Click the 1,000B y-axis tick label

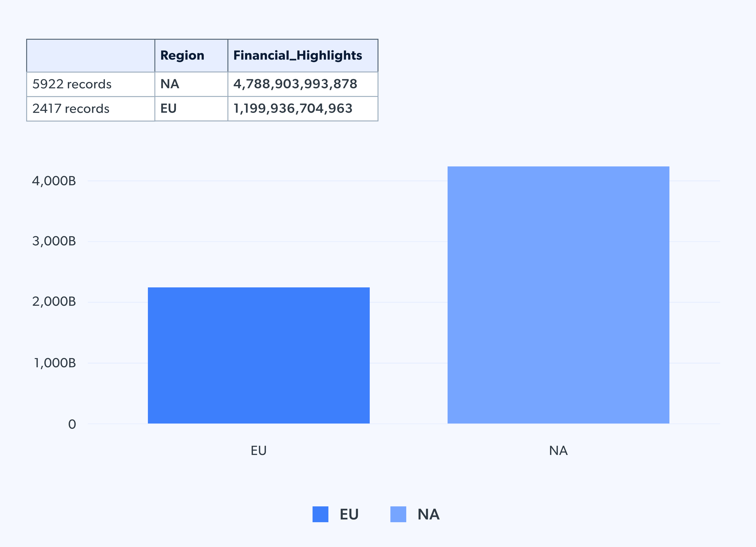point(55,363)
